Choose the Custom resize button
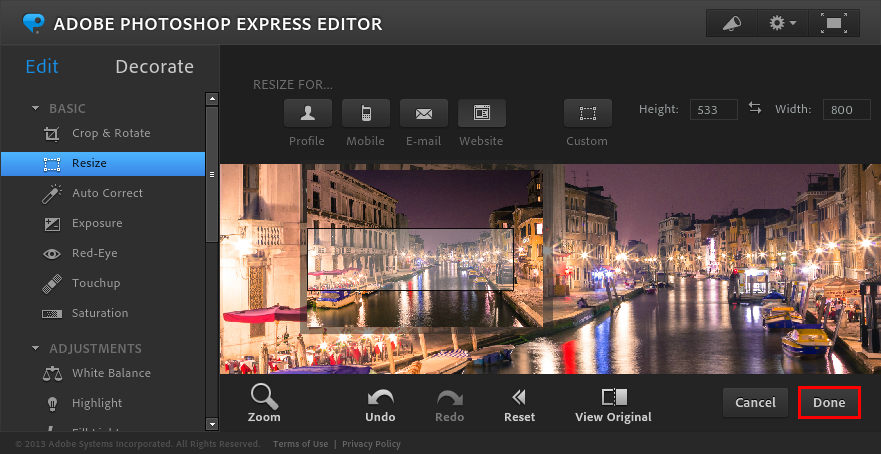 point(588,113)
